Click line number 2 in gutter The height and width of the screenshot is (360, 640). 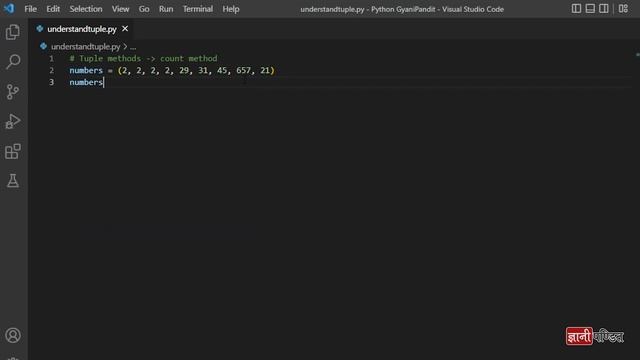[x=51, y=71]
